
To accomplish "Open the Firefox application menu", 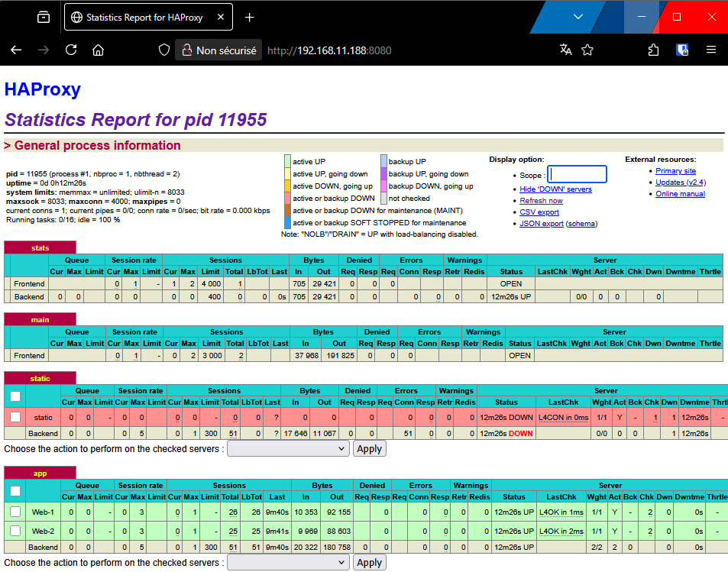I will pos(711,50).
